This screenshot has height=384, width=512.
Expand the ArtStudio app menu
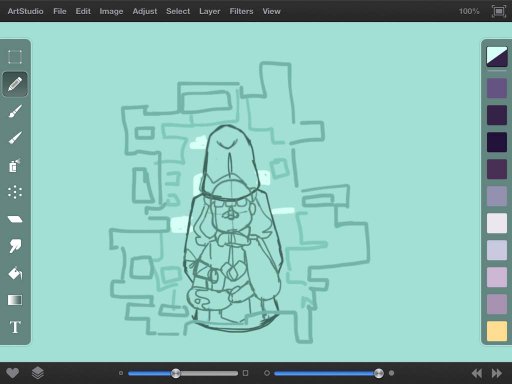[x=25, y=11]
